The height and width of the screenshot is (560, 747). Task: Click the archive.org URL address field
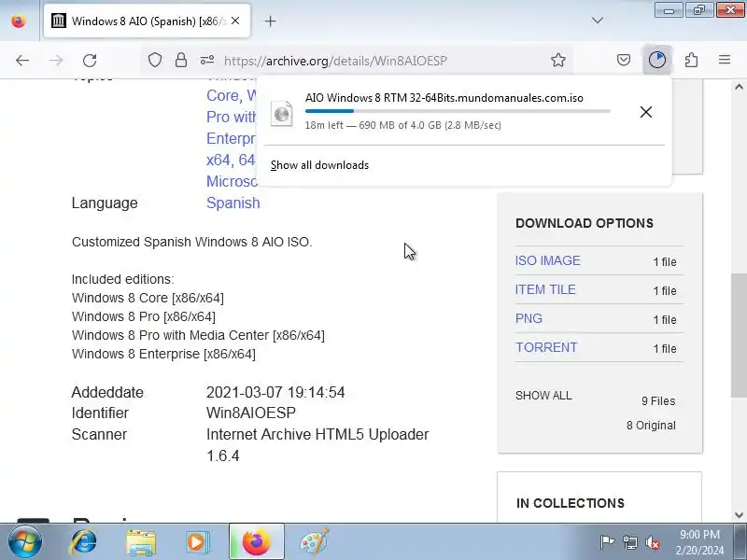(335, 61)
